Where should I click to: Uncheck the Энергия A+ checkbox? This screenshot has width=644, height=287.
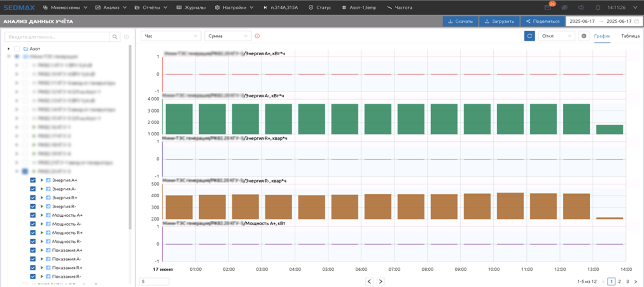click(x=33, y=180)
